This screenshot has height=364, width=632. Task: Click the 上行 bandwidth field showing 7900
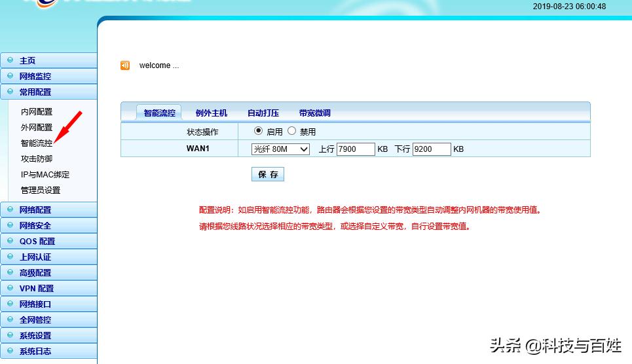click(x=356, y=149)
